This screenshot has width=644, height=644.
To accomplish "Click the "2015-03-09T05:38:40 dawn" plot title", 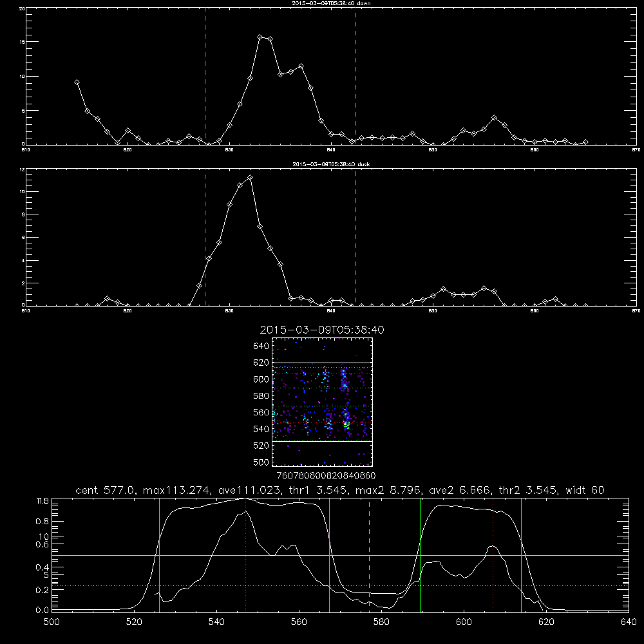I will point(331,3).
